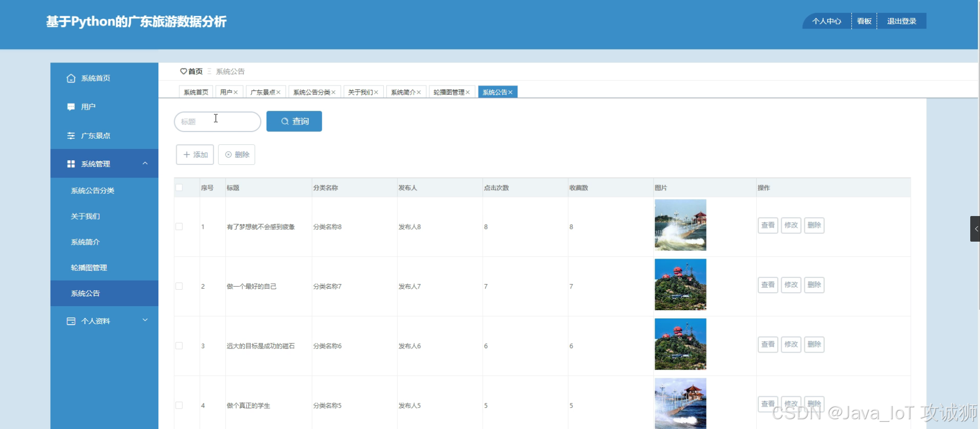Image resolution: width=980 pixels, height=429 pixels.
Task: Click the 系统管理 grid icon in sidebar
Action: [x=71, y=164]
